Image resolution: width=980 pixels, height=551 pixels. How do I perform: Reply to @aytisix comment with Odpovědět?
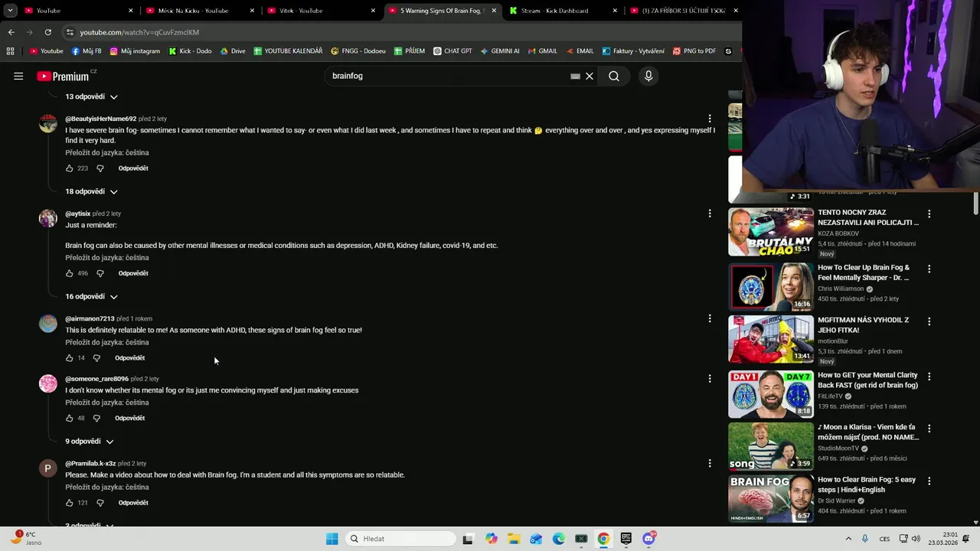pos(133,273)
